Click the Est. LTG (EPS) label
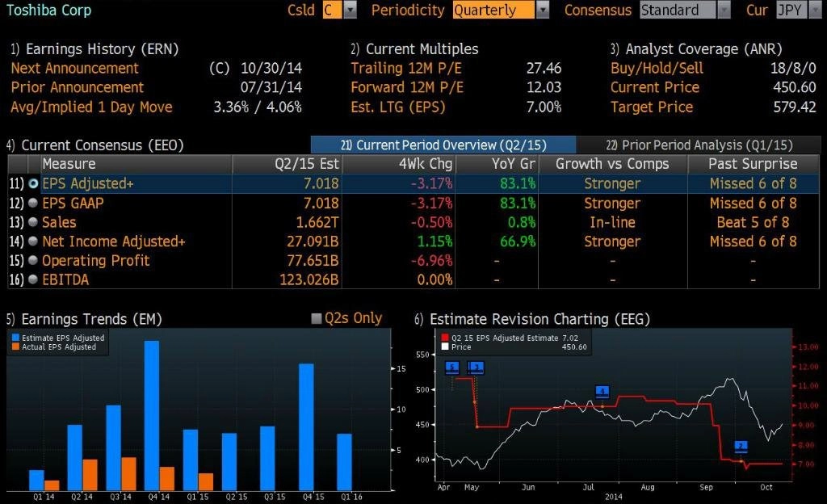Screen dimensions: 827x504 pyautogui.click(x=398, y=107)
